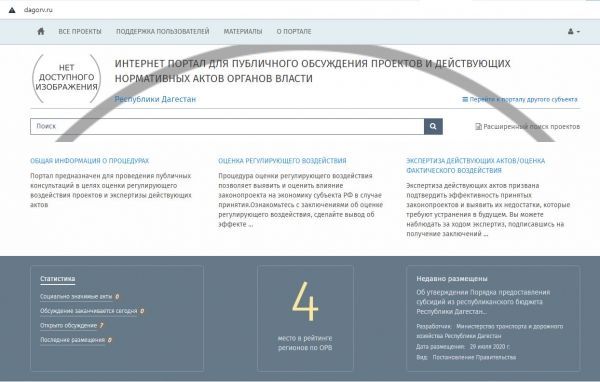
Task: Click the site security warning icon
Action: (x=12, y=10)
